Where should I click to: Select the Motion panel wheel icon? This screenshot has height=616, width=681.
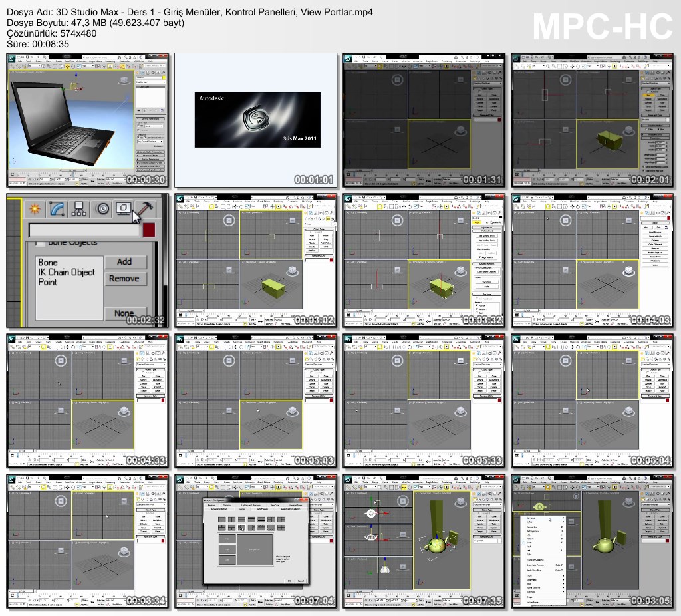pos(103,209)
